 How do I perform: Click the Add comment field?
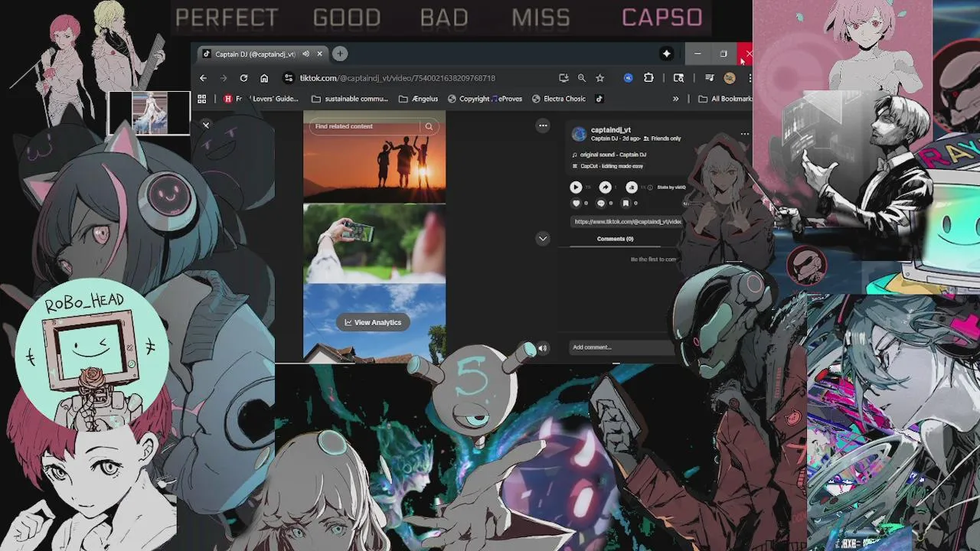point(622,347)
